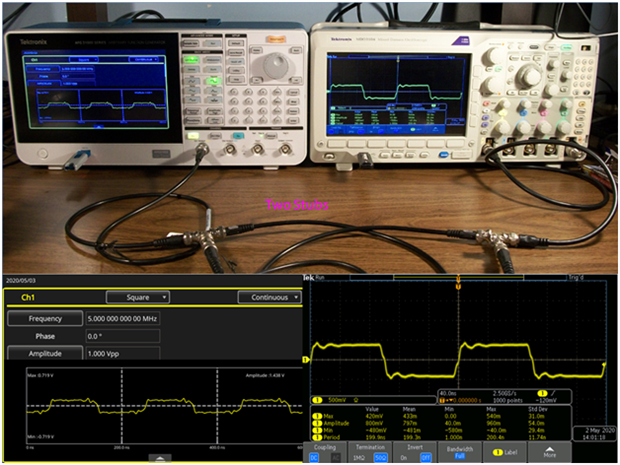Click the orange trigger delay T icon
The height and width of the screenshot is (465, 620).
(442, 401)
